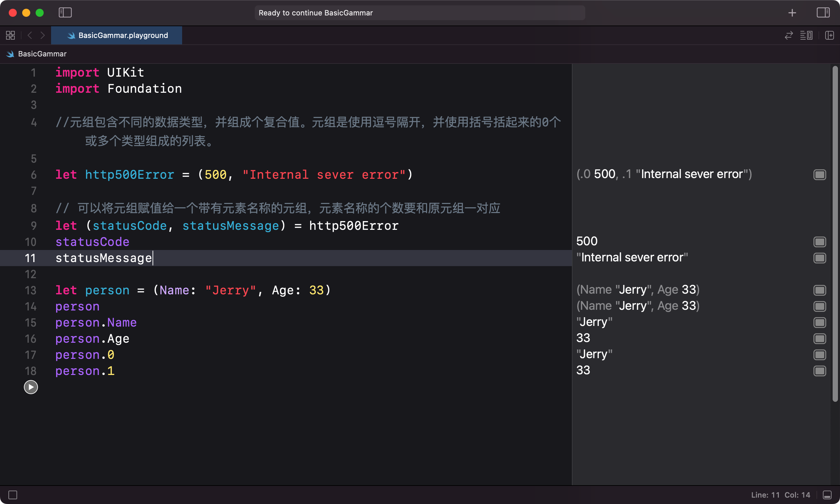The width and height of the screenshot is (840, 504).
Task: Click the "Internal sever error" string literal
Action: 324,175
